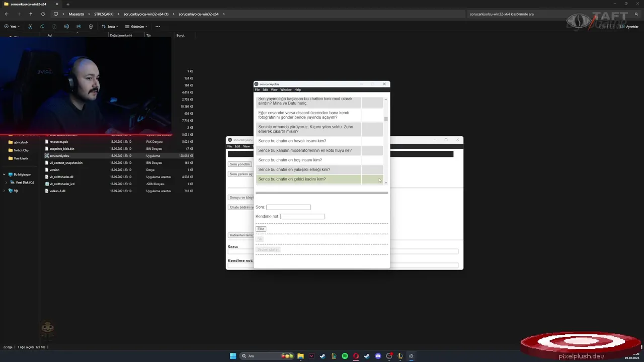Open File Explorer from the taskbar
The image size is (644, 362).
pos(300,356)
